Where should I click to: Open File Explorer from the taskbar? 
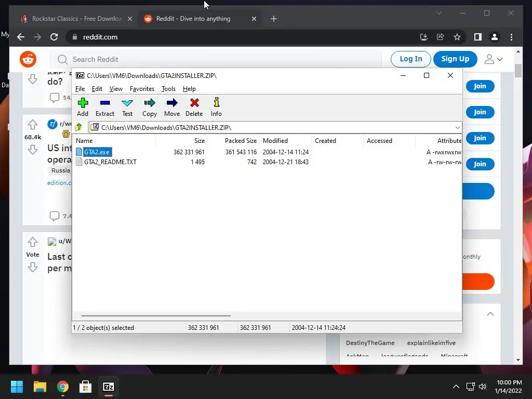39,387
